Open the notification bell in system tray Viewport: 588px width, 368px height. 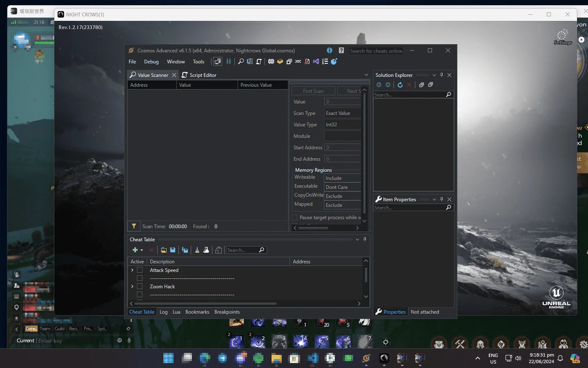(x=560, y=358)
